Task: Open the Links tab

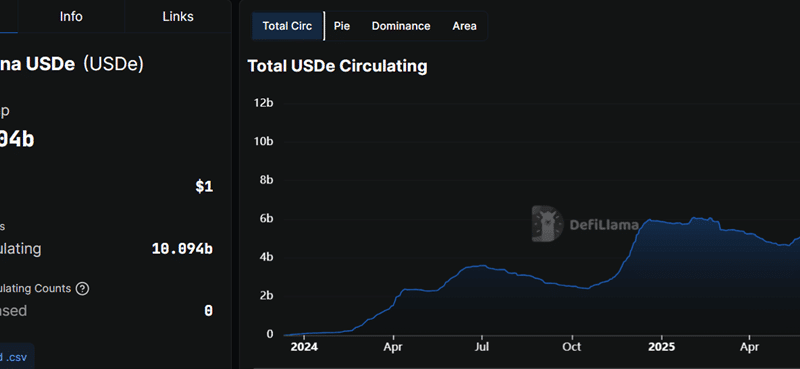Action: tap(178, 16)
